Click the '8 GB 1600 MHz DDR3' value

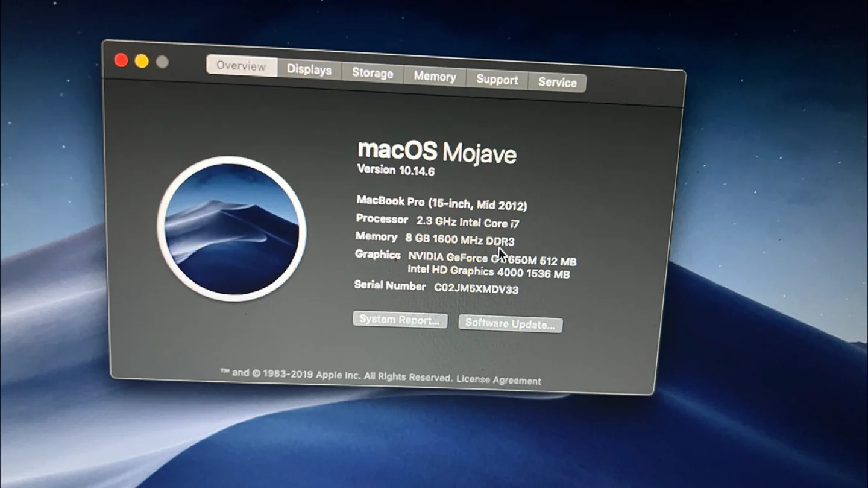(x=460, y=239)
